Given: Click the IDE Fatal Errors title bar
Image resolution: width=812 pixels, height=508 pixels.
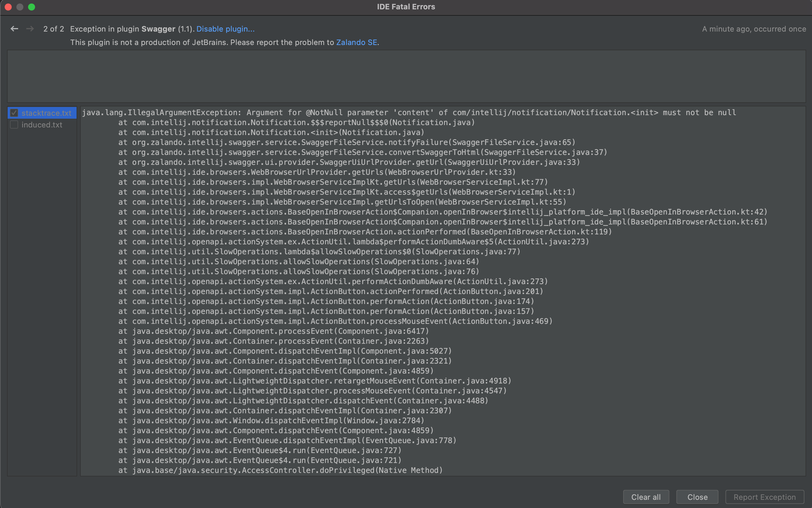Looking at the screenshot, I should click(x=406, y=6).
